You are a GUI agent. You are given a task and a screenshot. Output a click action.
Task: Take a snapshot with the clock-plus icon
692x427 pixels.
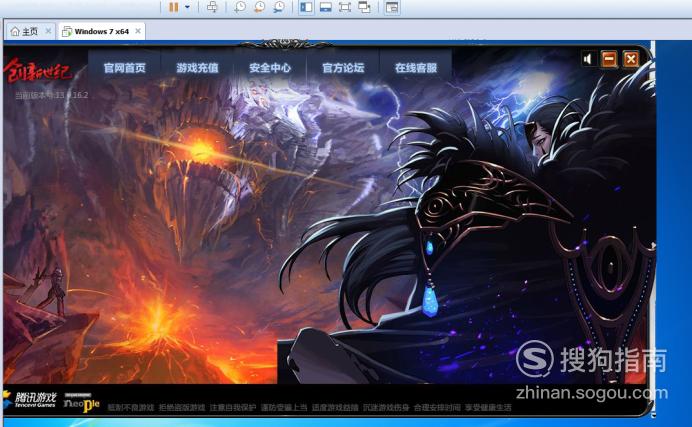coord(240,7)
